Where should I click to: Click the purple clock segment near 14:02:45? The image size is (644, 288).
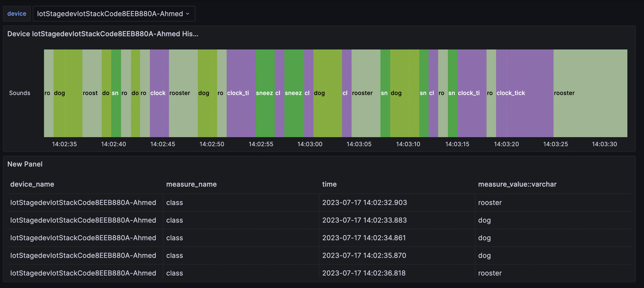coord(159,93)
